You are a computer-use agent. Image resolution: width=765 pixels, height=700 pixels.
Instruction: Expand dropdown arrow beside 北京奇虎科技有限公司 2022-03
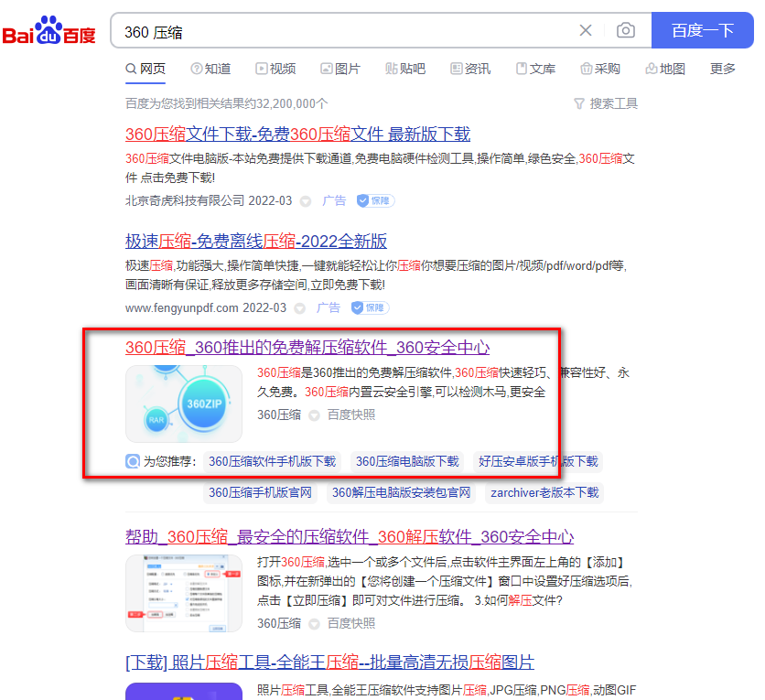[x=306, y=201]
